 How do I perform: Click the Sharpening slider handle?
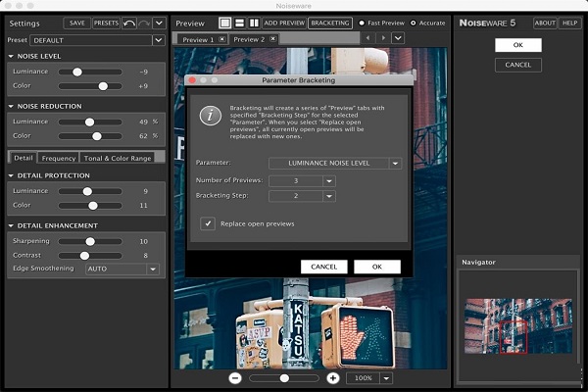[90, 242]
